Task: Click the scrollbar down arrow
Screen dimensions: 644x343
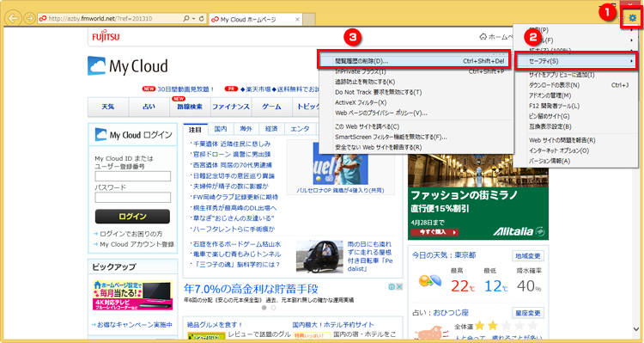Action: [x=636, y=329]
